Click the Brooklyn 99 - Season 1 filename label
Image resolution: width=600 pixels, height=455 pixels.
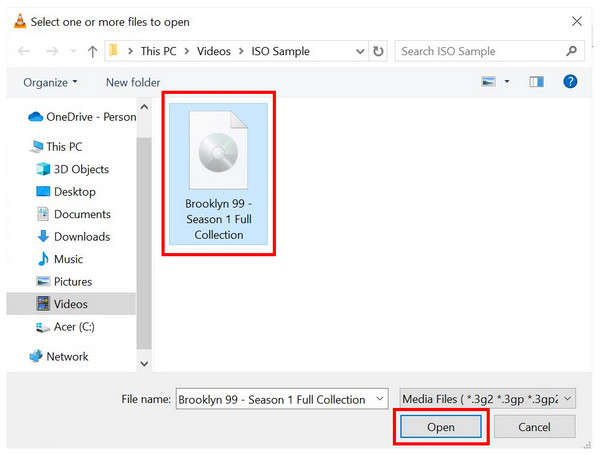coord(218,219)
